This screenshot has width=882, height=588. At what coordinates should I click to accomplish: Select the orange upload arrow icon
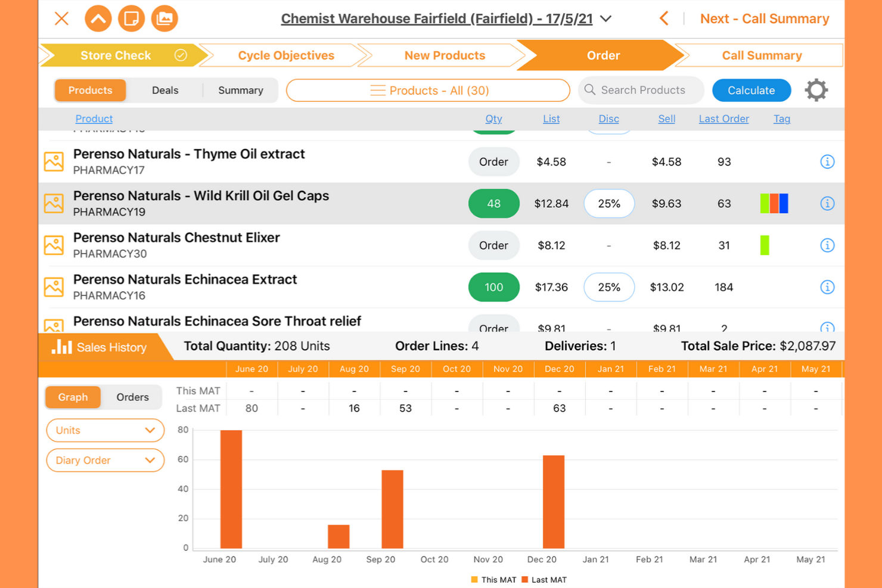pos(98,18)
